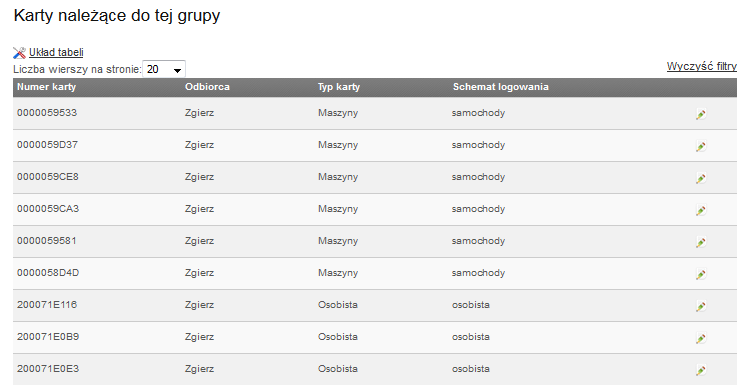Open edit icon for card 0000059CE8

[x=701, y=178]
